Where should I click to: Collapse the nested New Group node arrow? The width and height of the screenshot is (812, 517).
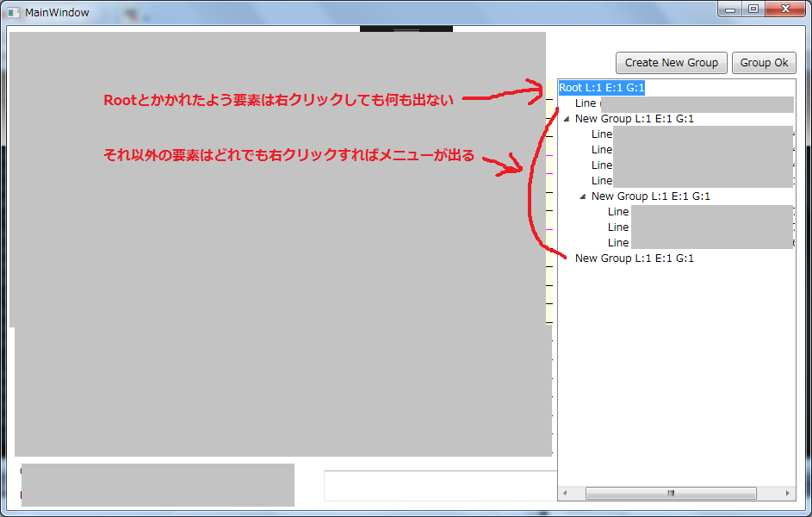(583, 197)
